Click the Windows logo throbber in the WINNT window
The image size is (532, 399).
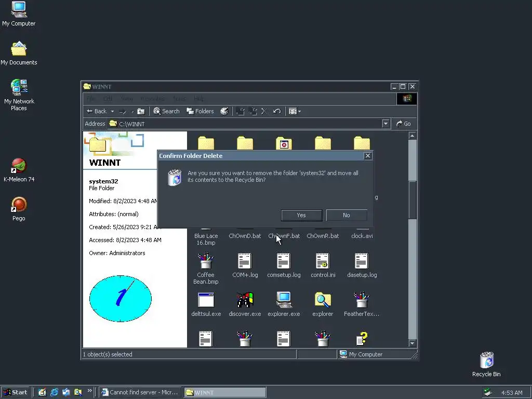point(407,99)
